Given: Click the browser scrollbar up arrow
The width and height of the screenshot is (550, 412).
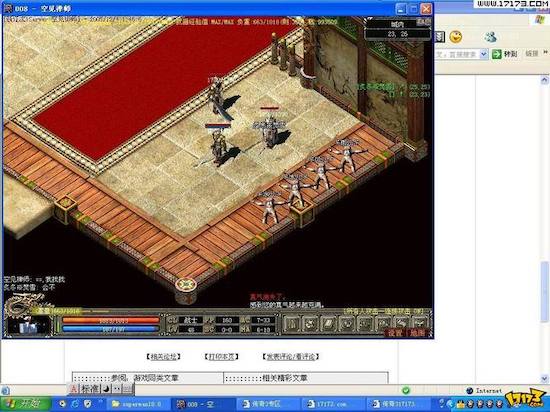Looking at the screenshot, I should (x=544, y=80).
